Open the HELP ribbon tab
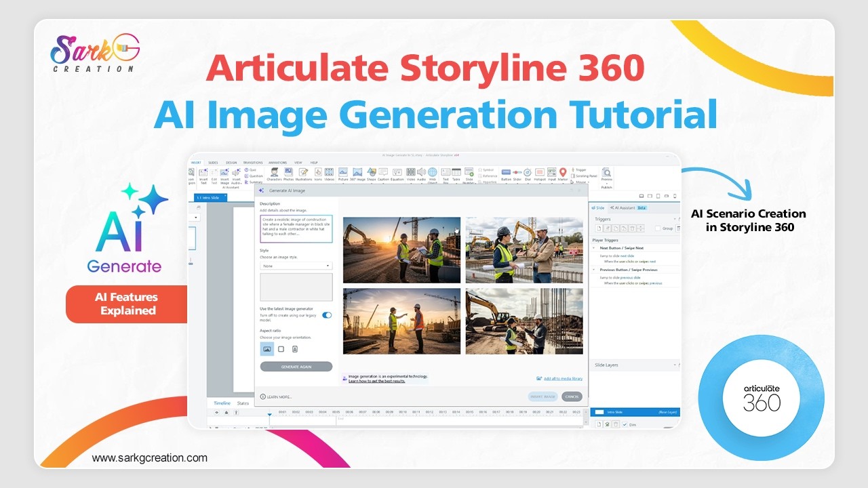Image resolution: width=868 pixels, height=488 pixels. click(314, 163)
